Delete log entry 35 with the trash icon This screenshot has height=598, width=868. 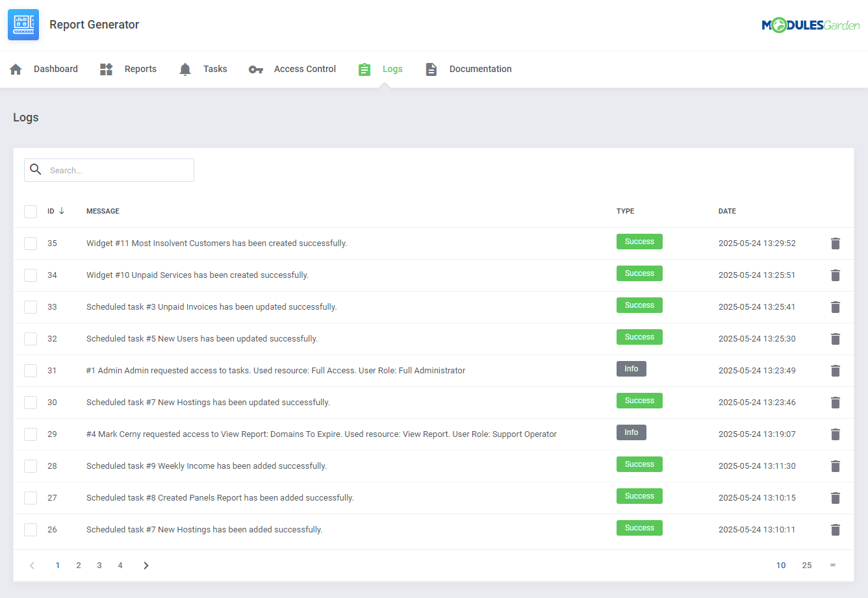[x=836, y=243]
